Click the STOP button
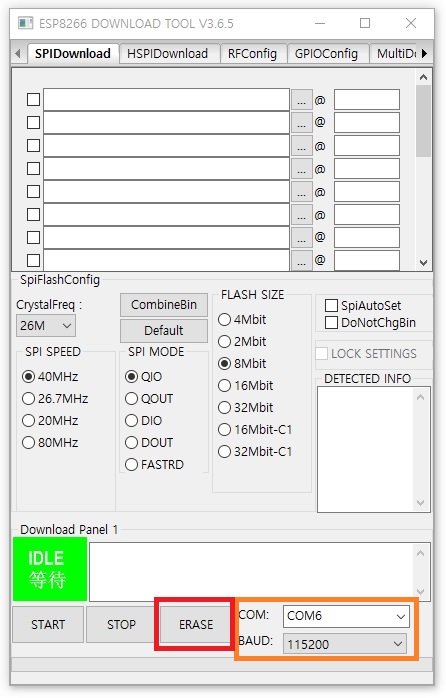 pyautogui.click(x=121, y=625)
